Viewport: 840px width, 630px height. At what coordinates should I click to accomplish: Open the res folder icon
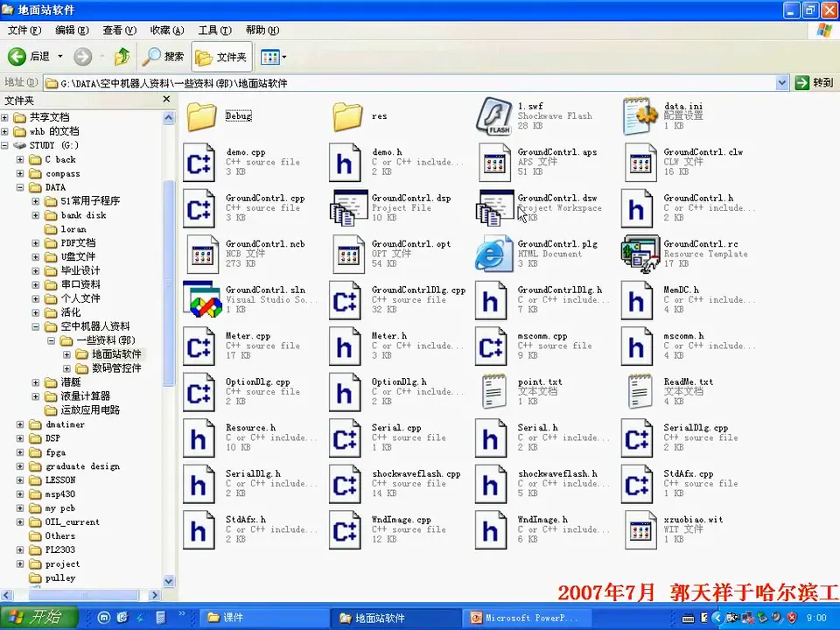(347, 116)
